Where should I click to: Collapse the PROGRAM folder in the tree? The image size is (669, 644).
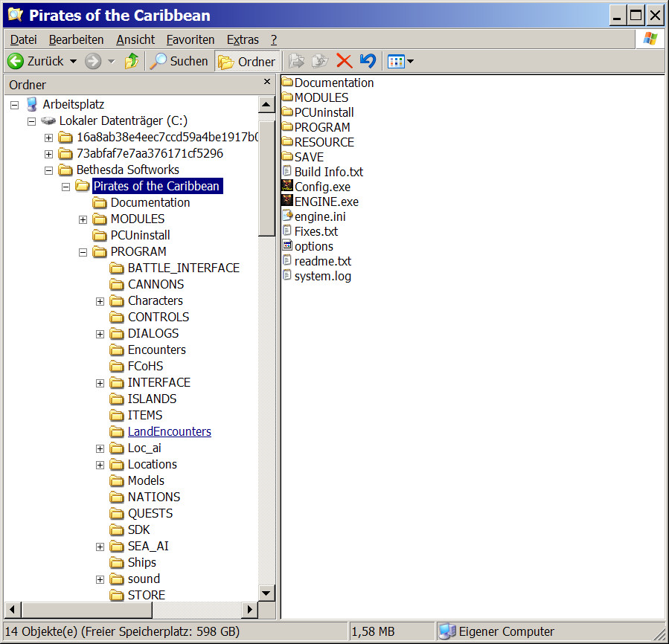click(x=83, y=253)
